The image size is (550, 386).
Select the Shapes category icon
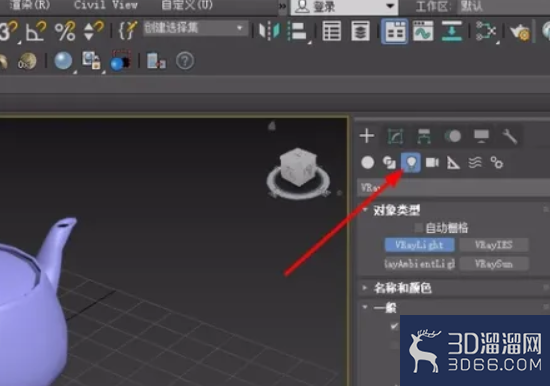(389, 162)
